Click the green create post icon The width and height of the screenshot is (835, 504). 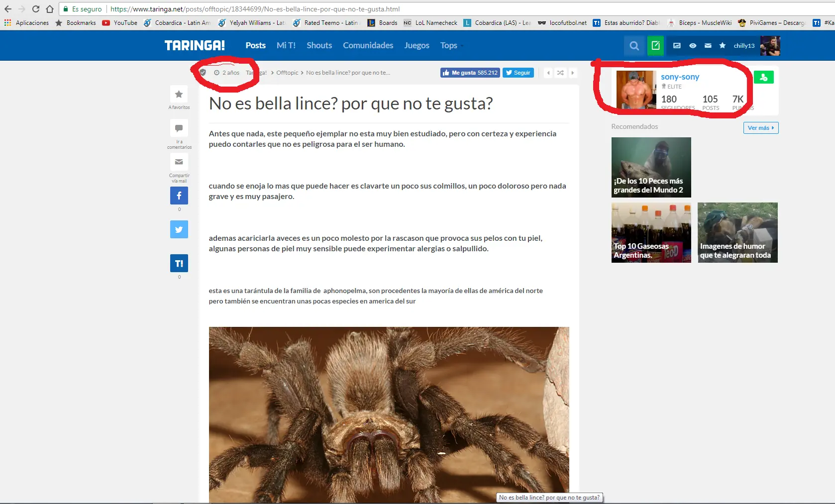[x=655, y=46]
